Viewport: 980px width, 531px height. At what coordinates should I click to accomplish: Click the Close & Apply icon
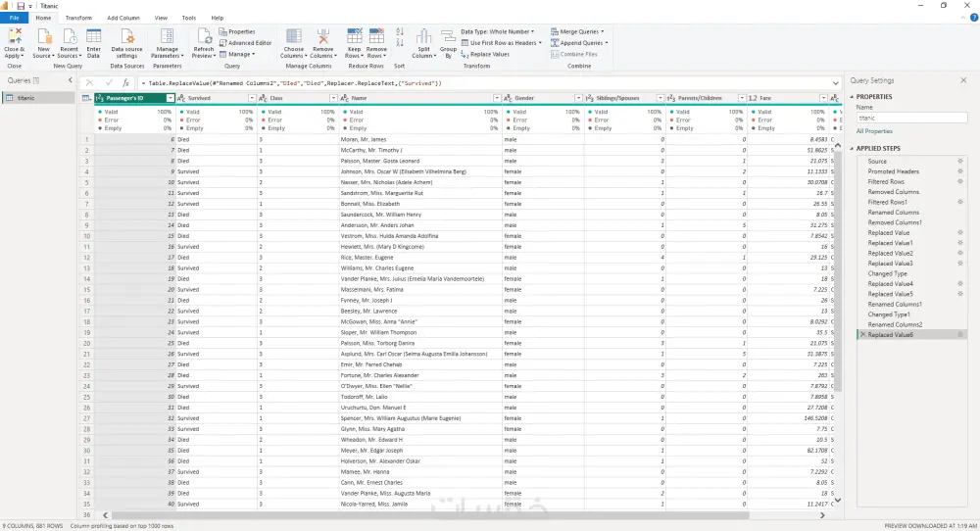click(x=15, y=37)
